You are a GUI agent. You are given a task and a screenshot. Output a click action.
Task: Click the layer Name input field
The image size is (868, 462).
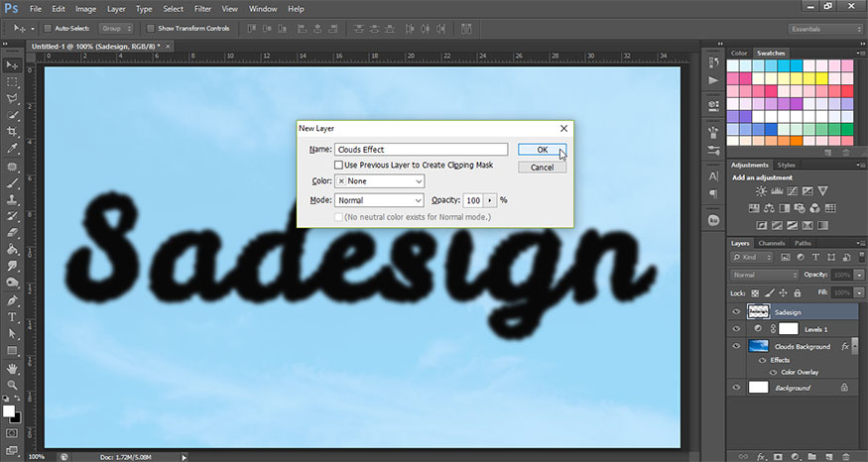click(x=421, y=150)
